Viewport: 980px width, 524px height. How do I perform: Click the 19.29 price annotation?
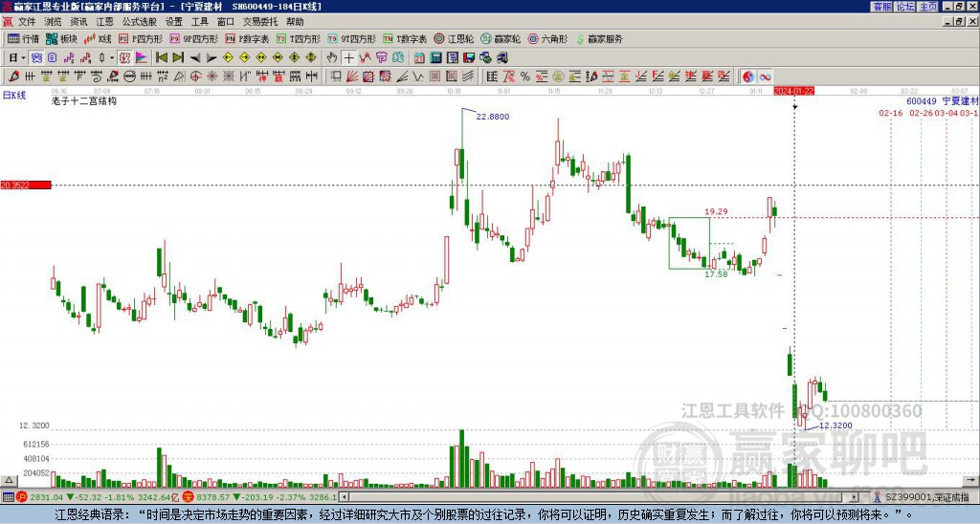(716, 211)
